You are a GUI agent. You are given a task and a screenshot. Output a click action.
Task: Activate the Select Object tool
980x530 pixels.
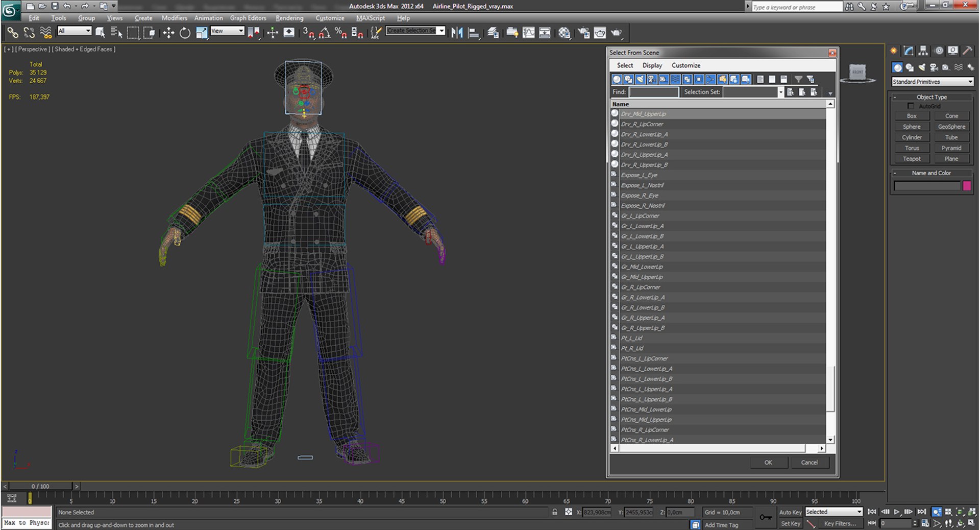pyautogui.click(x=100, y=33)
